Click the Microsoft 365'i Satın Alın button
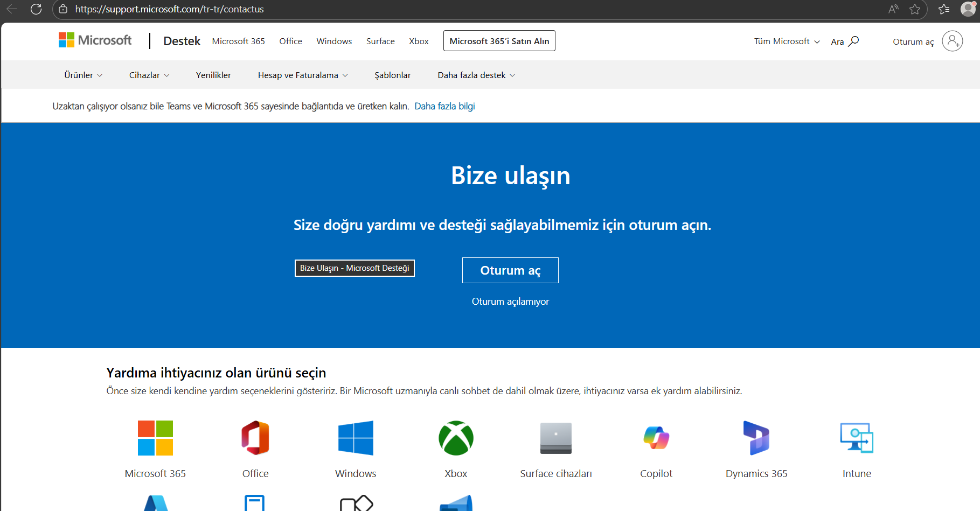The width and height of the screenshot is (980, 511). [499, 41]
